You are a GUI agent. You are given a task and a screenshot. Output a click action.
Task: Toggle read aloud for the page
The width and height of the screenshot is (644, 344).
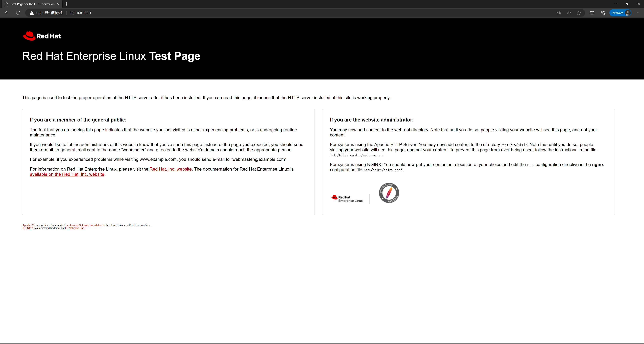click(568, 13)
